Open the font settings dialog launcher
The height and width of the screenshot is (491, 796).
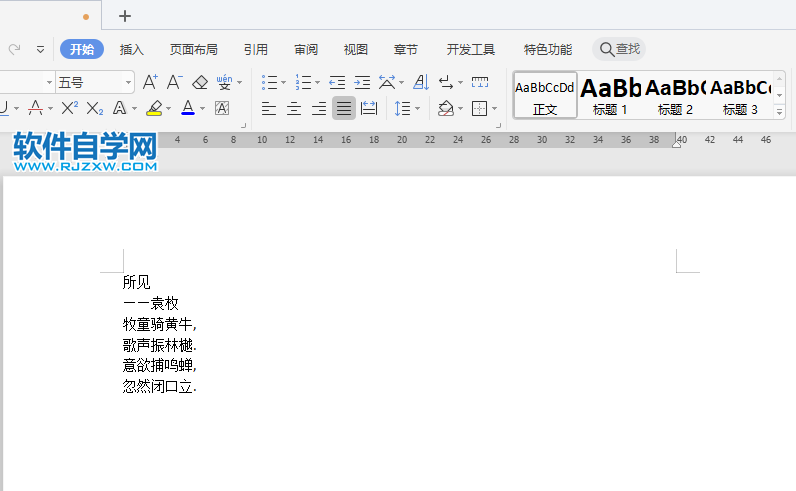click(244, 125)
